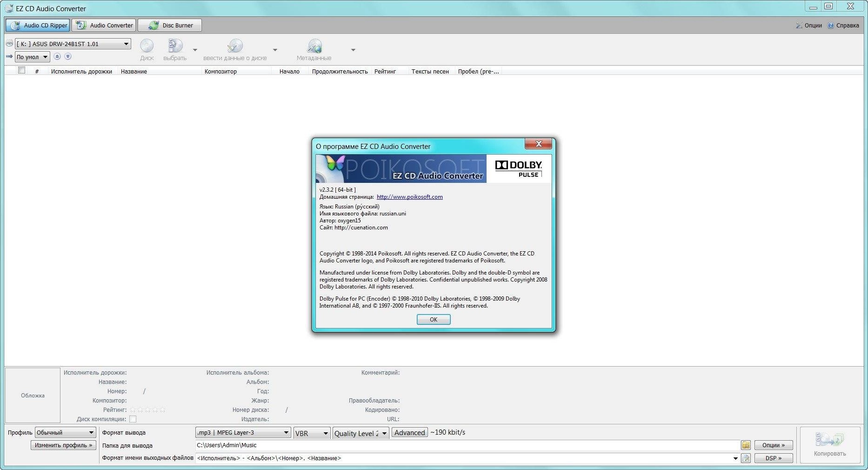Toggle the select-all tracks checkbox in header

[x=21, y=70]
